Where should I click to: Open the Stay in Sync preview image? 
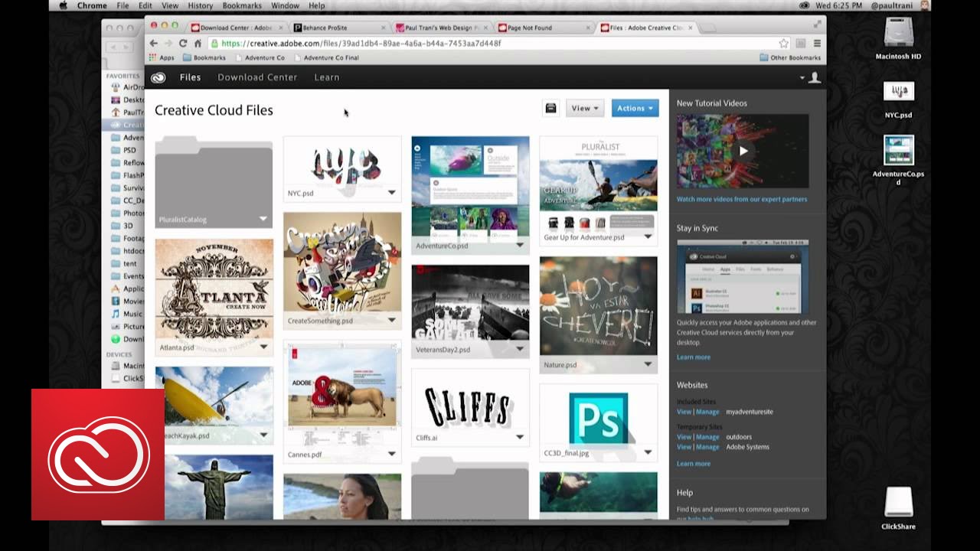pyautogui.click(x=743, y=277)
